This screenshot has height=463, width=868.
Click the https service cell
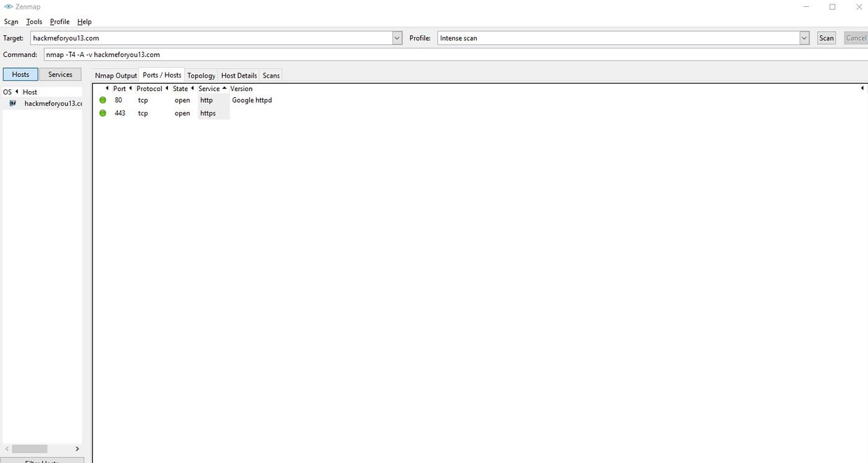click(208, 113)
